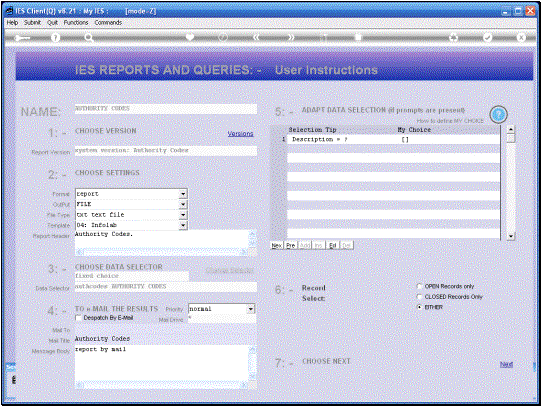The height and width of the screenshot is (406, 541).
Task: Click the checkmark icon in the toolbar
Action: pyautogui.click(x=488, y=37)
